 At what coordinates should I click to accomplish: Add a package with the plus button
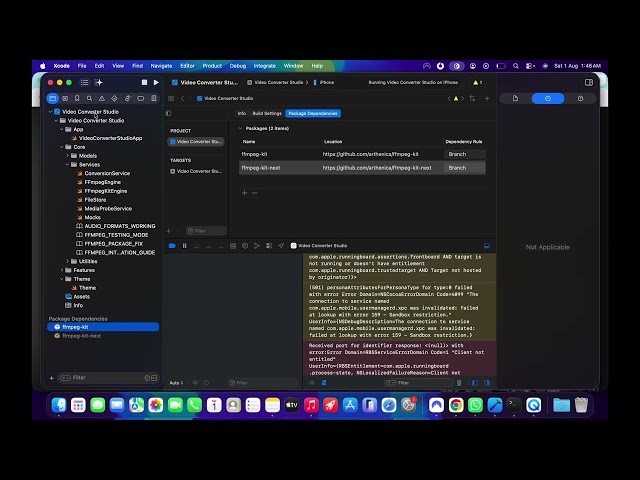(x=244, y=193)
